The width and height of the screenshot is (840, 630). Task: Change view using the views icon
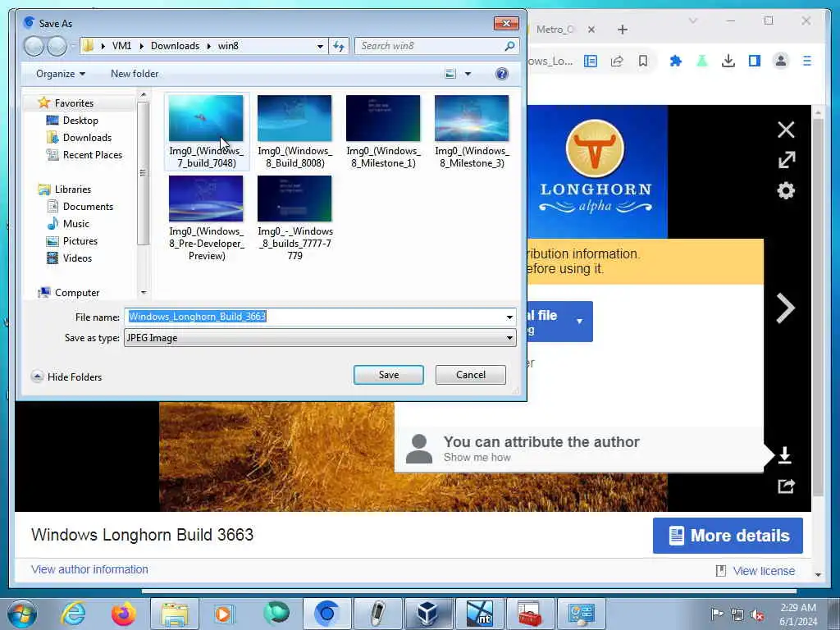point(450,74)
